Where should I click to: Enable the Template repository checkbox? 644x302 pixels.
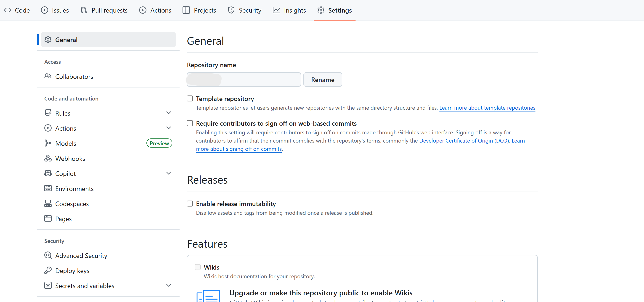190,98
